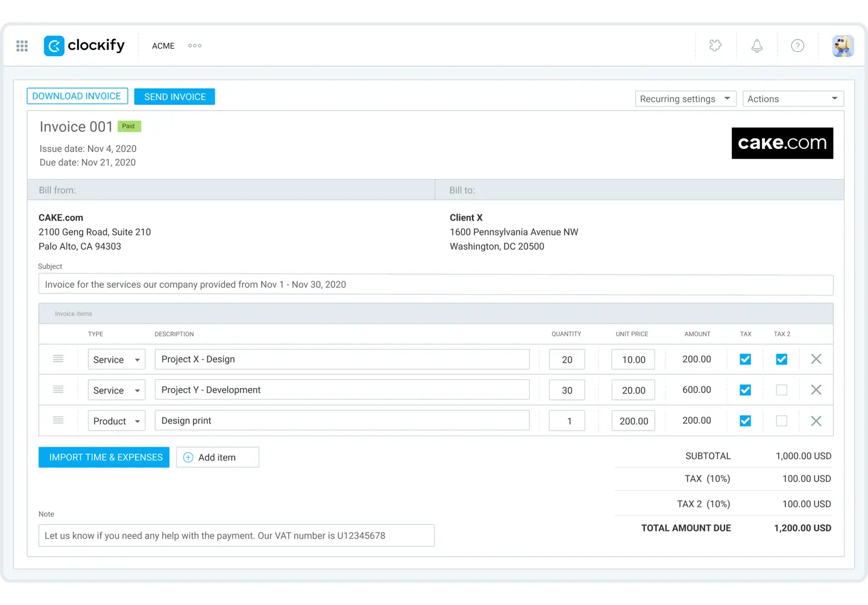Open the apps grid menu
The image size is (868, 605).
pyautogui.click(x=22, y=46)
